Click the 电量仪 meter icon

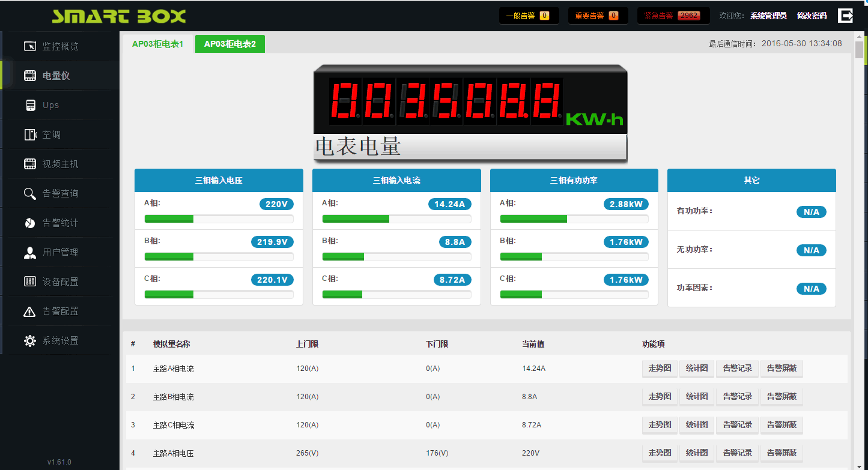tap(30, 76)
